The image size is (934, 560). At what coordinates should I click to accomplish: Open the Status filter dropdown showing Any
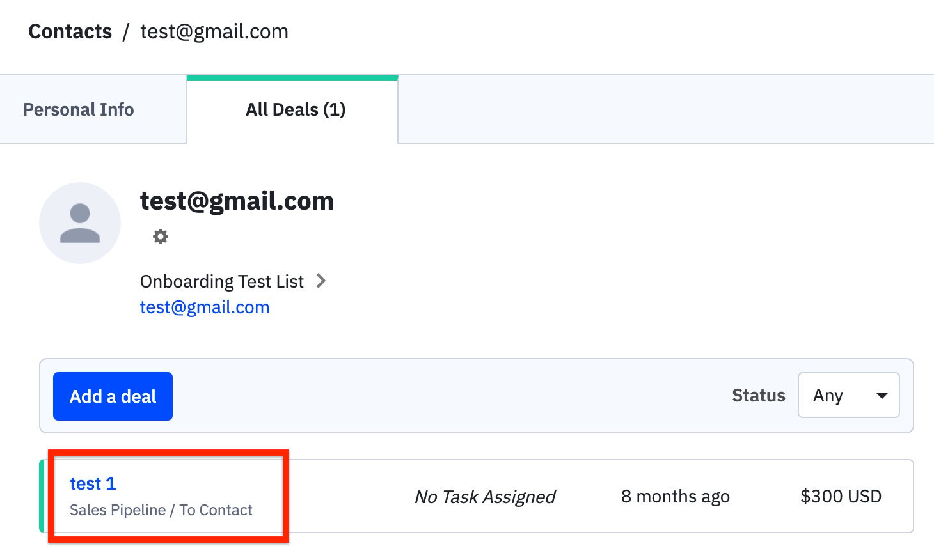(x=848, y=395)
